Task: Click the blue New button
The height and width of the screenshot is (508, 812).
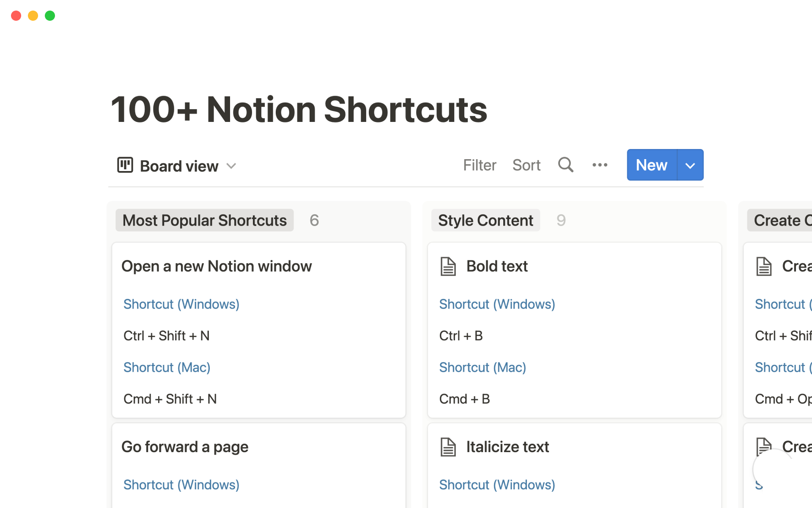Action: pyautogui.click(x=651, y=165)
